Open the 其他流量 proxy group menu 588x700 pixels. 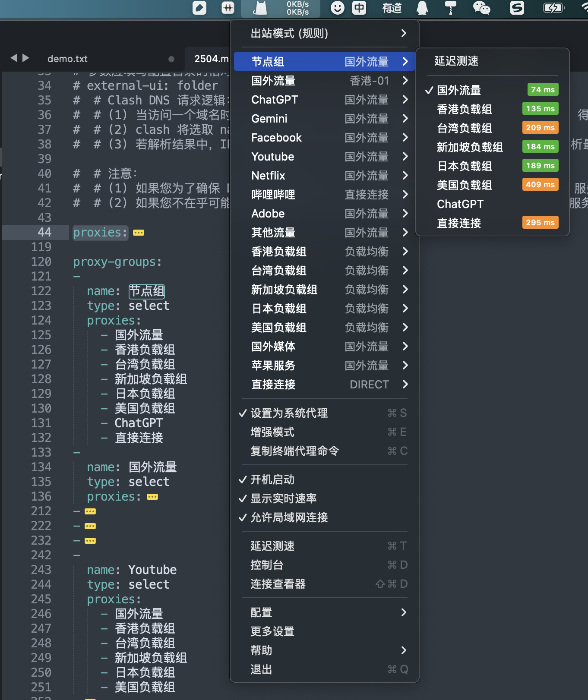(x=325, y=233)
